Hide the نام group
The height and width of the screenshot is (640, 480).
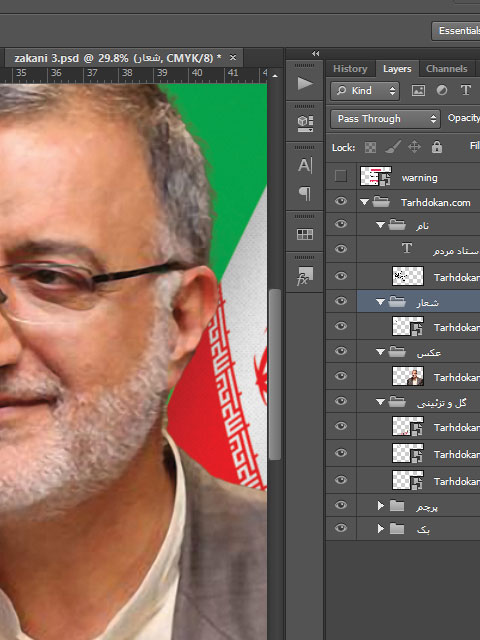pyautogui.click(x=341, y=224)
